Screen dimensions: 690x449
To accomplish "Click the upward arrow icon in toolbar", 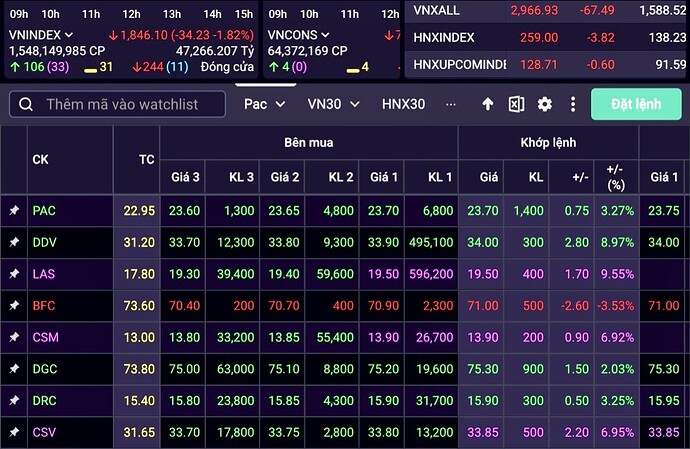I will (488, 104).
